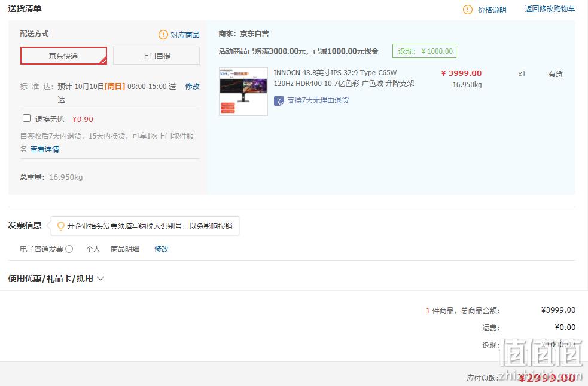Click the lightbulb tip icon beside invoice notice
This screenshot has height=386, width=588.
[60, 226]
